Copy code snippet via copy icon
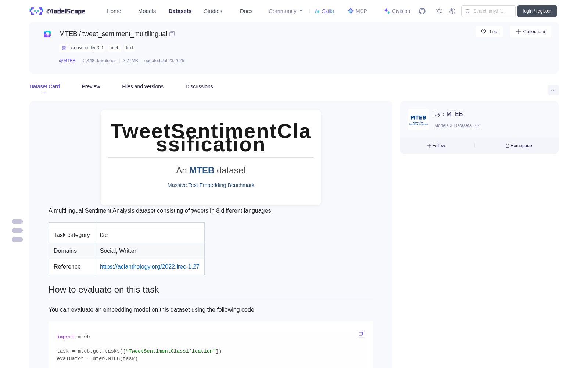Screen dimensions: 588x368 click(x=361, y=334)
